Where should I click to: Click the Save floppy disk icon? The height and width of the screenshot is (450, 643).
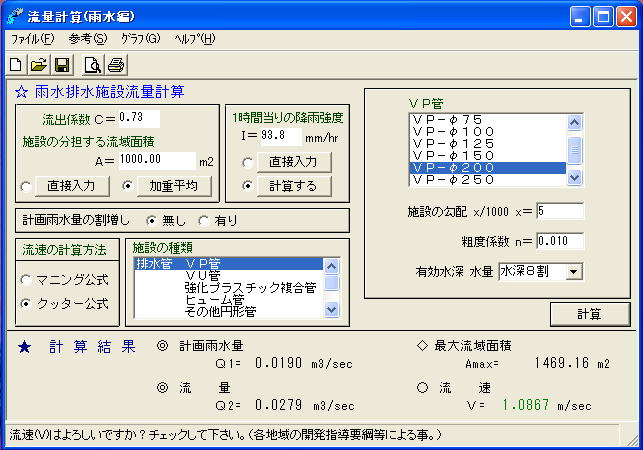click(x=61, y=66)
